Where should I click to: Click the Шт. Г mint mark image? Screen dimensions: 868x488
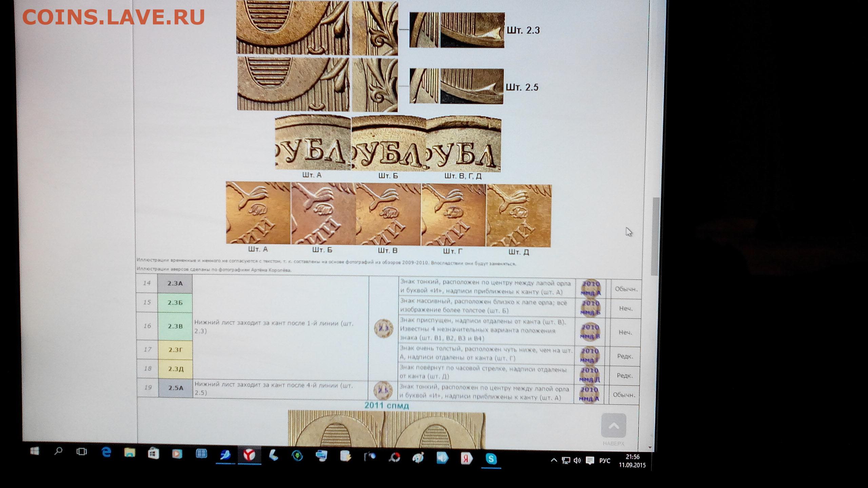pyautogui.click(x=453, y=215)
